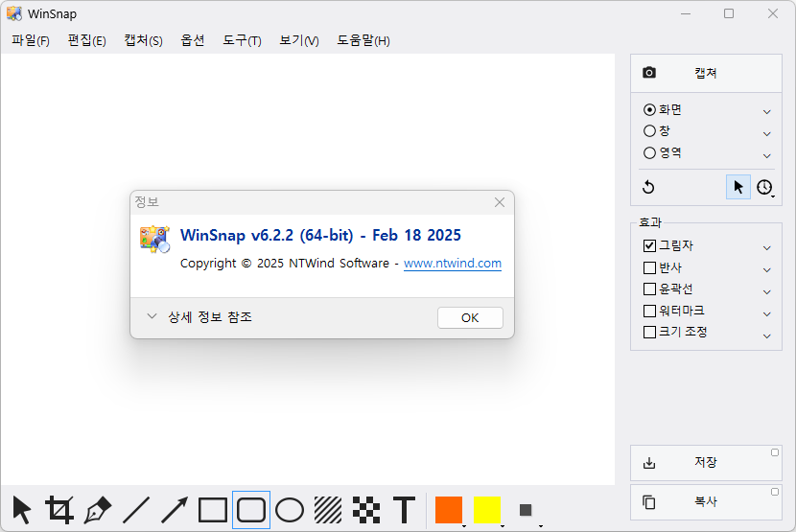Open the www.ntwind.com link

point(453,264)
